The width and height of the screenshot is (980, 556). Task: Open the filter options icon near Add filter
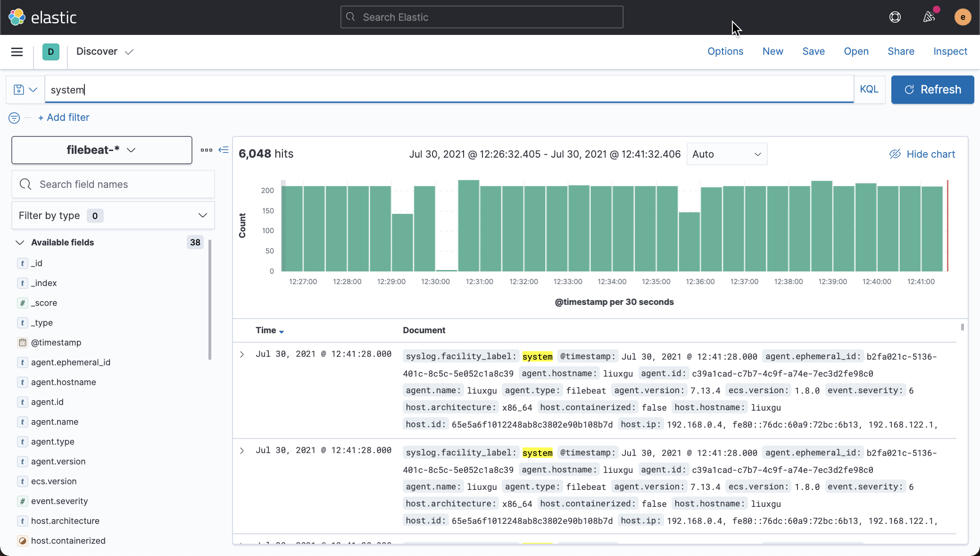(x=14, y=118)
